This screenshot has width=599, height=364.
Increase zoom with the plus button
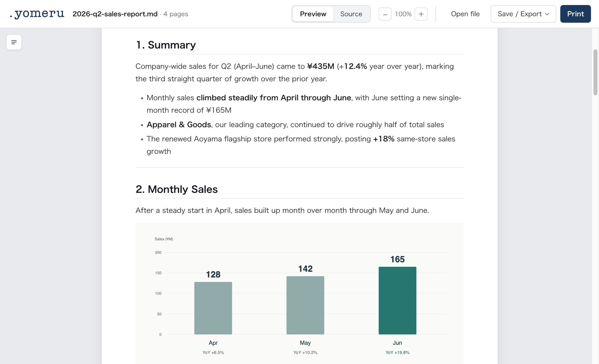(421, 14)
